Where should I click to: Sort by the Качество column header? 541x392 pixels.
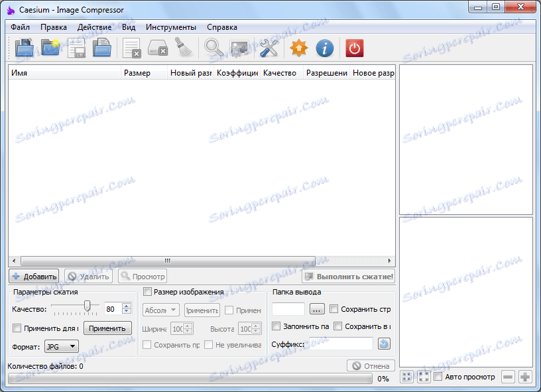pyautogui.click(x=282, y=73)
